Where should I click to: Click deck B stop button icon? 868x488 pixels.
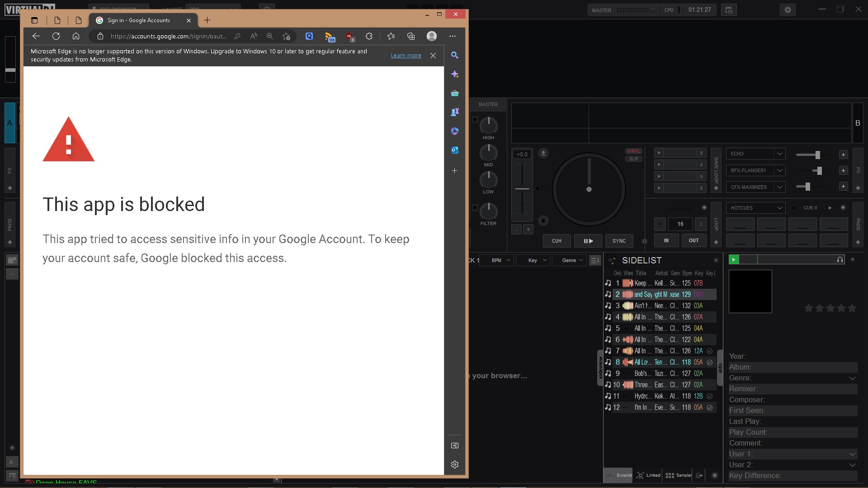[x=543, y=221]
